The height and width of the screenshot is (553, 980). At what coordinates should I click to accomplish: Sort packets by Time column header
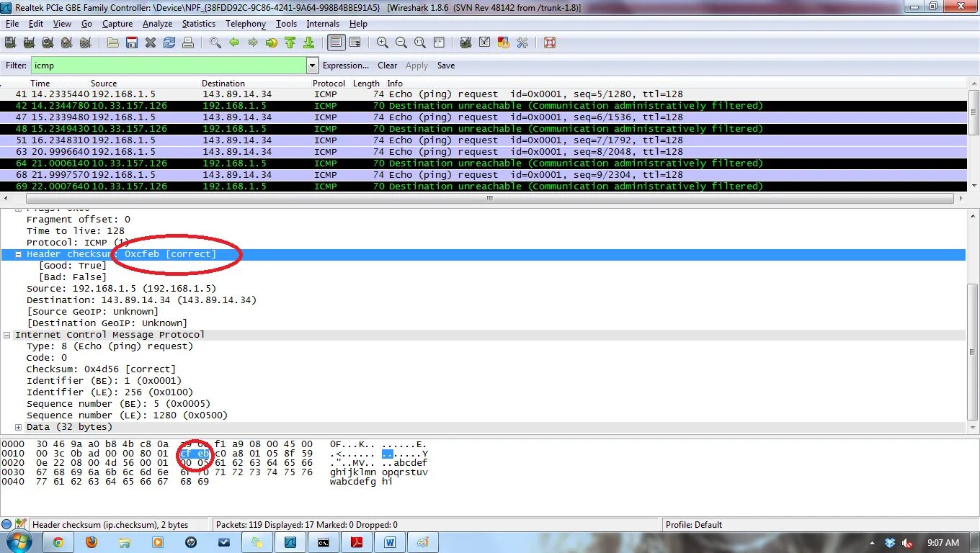40,84
